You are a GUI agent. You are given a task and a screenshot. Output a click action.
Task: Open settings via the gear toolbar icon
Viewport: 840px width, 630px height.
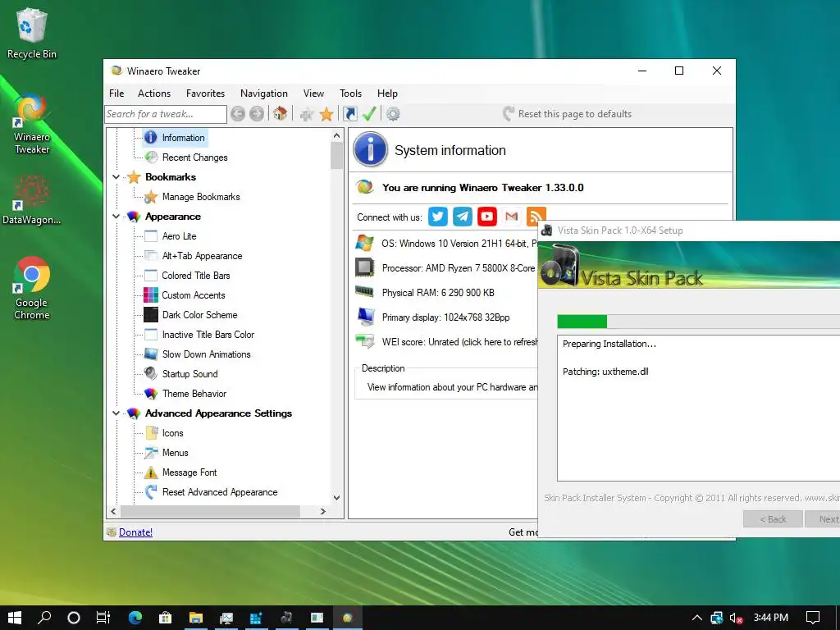coord(393,113)
